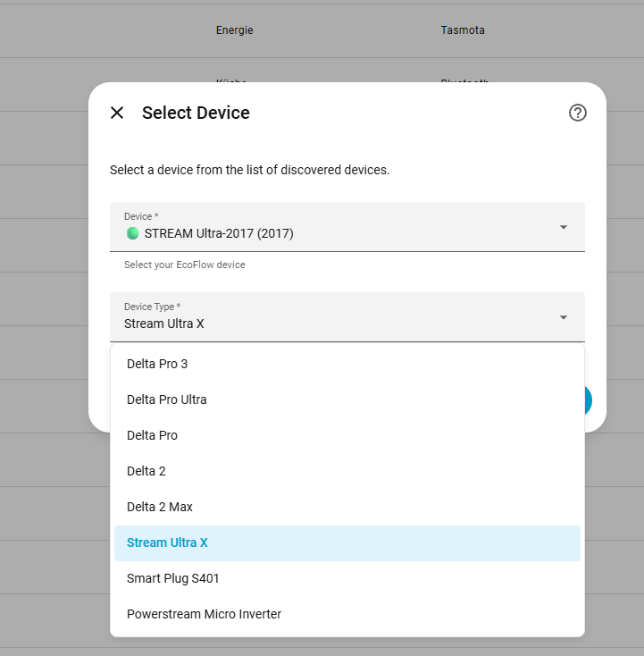Select Delta 2 in device type list
Image resolution: width=644 pixels, height=656 pixels.
click(146, 471)
